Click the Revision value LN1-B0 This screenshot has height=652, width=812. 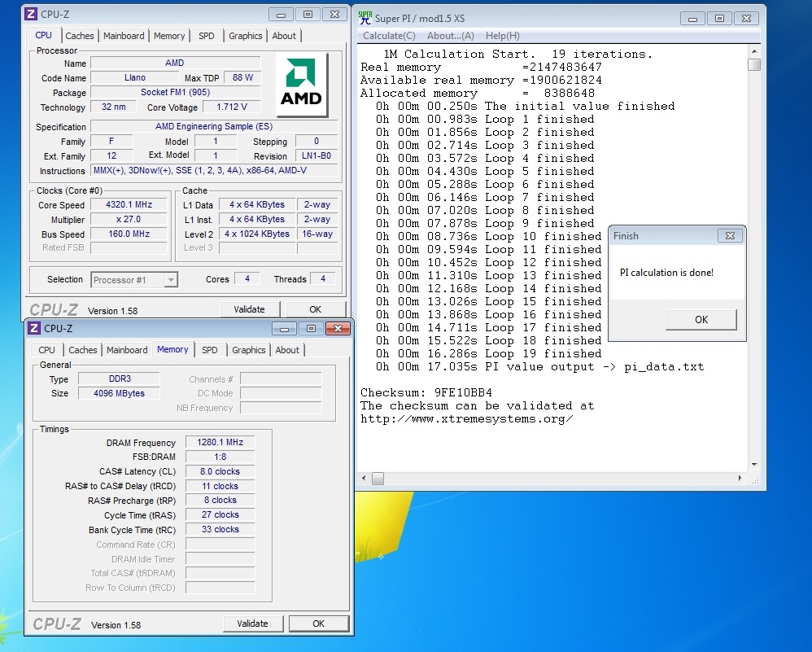click(x=317, y=155)
